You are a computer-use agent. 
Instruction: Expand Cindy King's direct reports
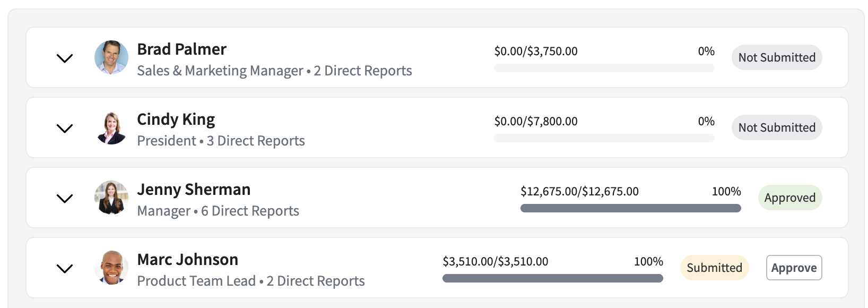click(65, 129)
